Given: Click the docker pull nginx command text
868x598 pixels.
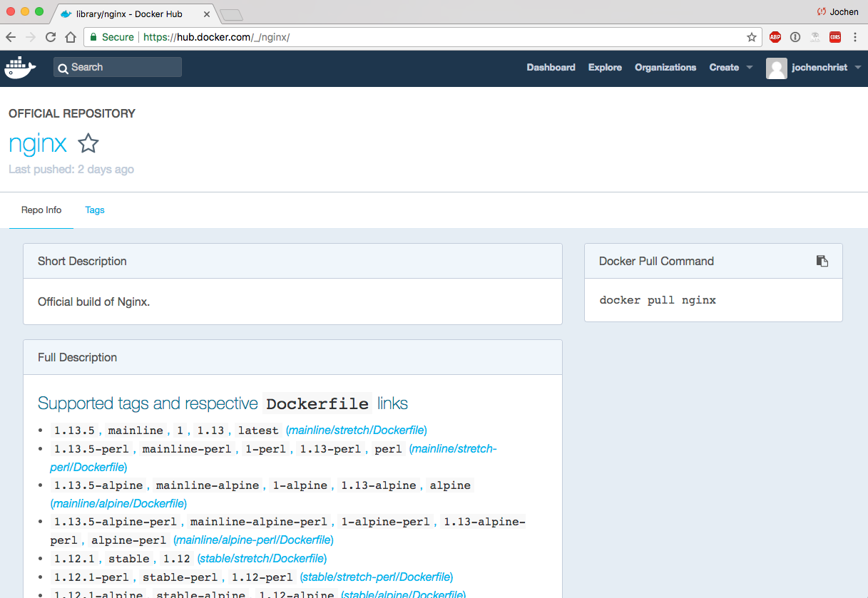Looking at the screenshot, I should pos(658,300).
